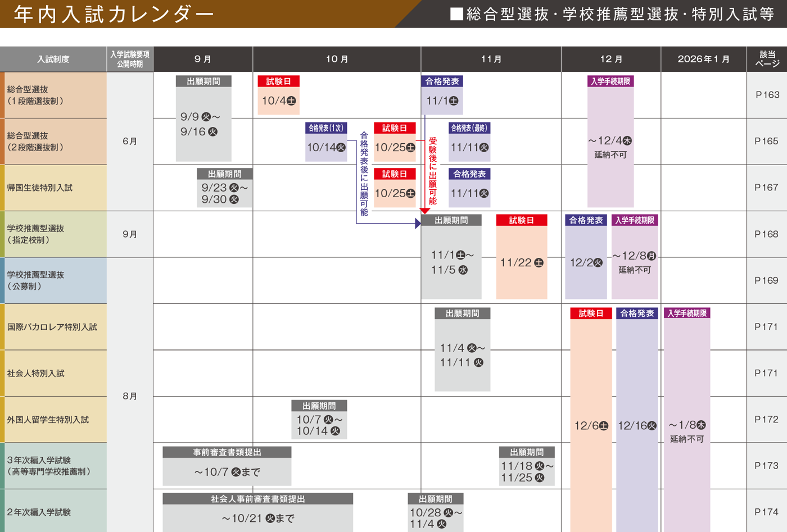Select row label 総合型選抜(1段階選抜制)
787x532 pixels.
[x=35, y=95]
